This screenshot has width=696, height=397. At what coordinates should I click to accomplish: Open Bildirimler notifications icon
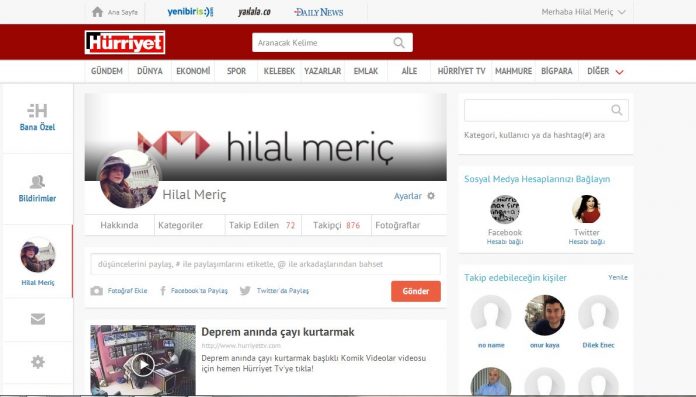[37, 182]
